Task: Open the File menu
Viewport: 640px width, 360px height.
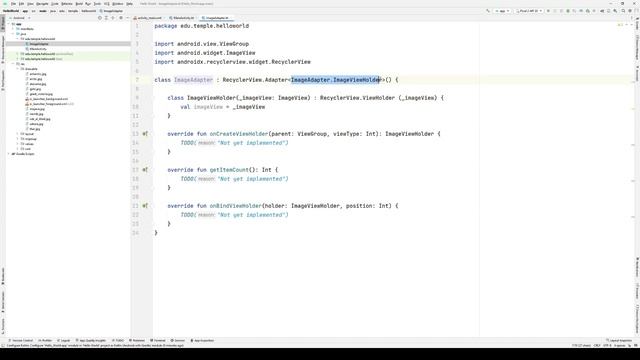Action: click(13, 4)
